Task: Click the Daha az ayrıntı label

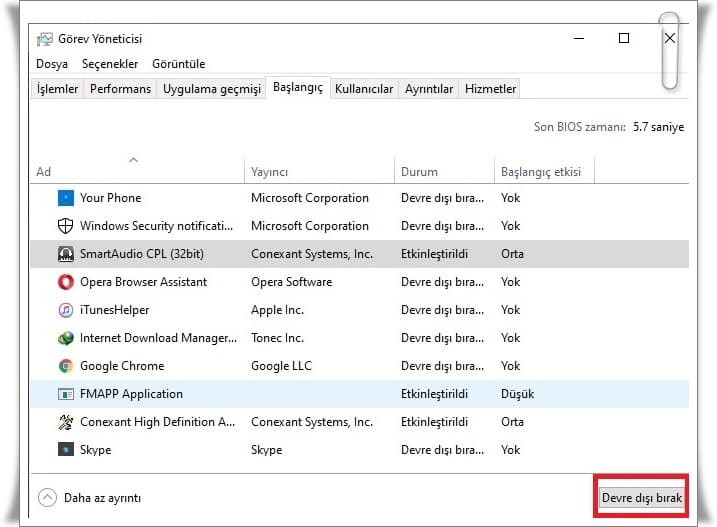Action: click(102, 498)
